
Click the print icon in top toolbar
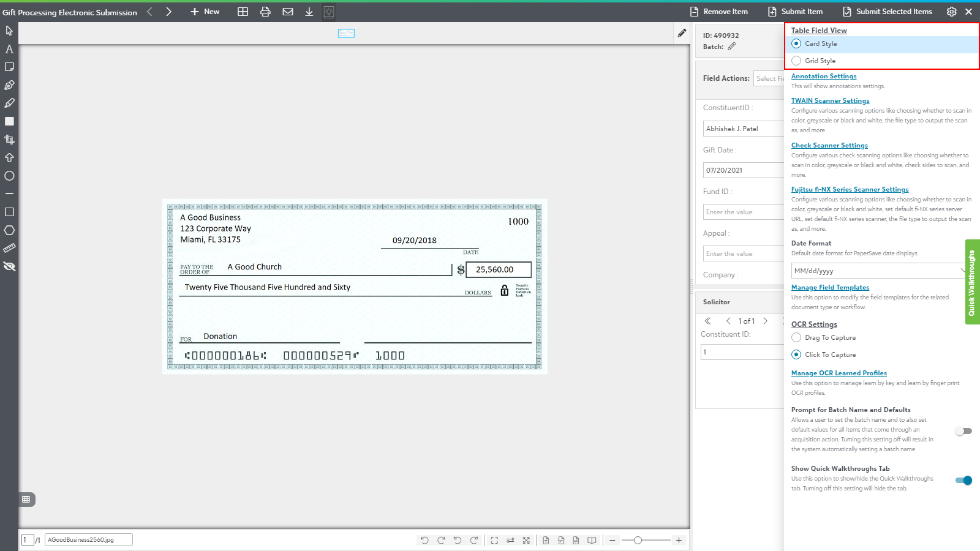265,12
